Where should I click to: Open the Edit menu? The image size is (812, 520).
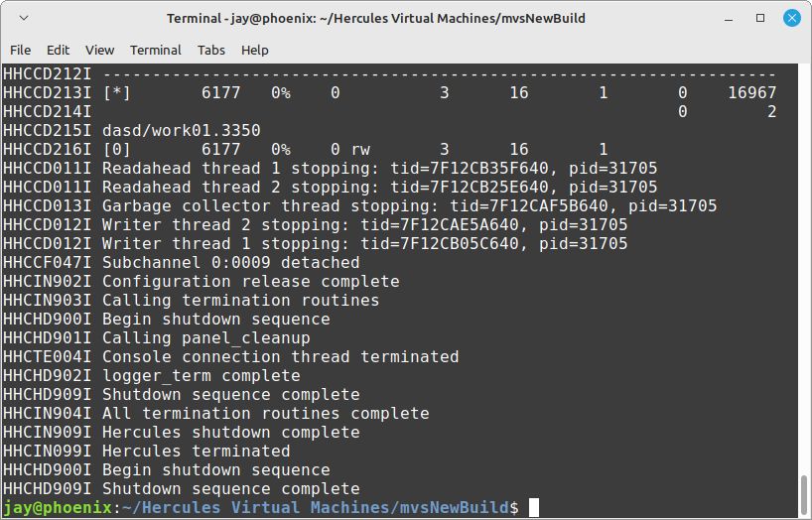point(58,51)
